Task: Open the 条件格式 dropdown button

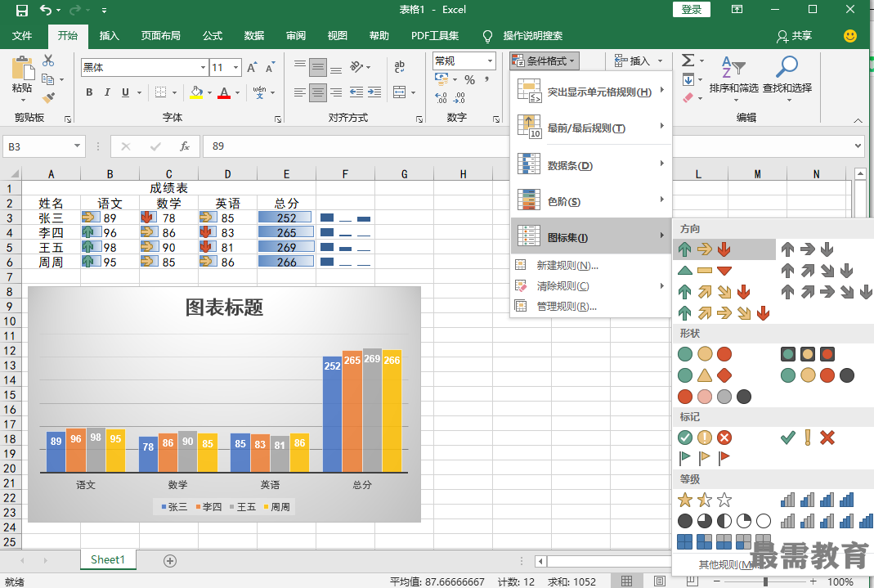Action: (544, 61)
